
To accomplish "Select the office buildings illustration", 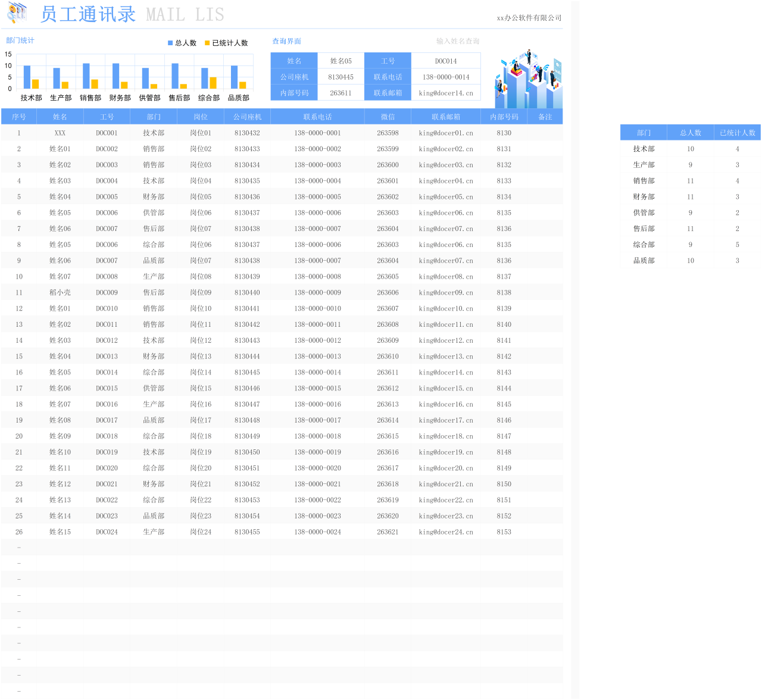I will click(x=529, y=80).
